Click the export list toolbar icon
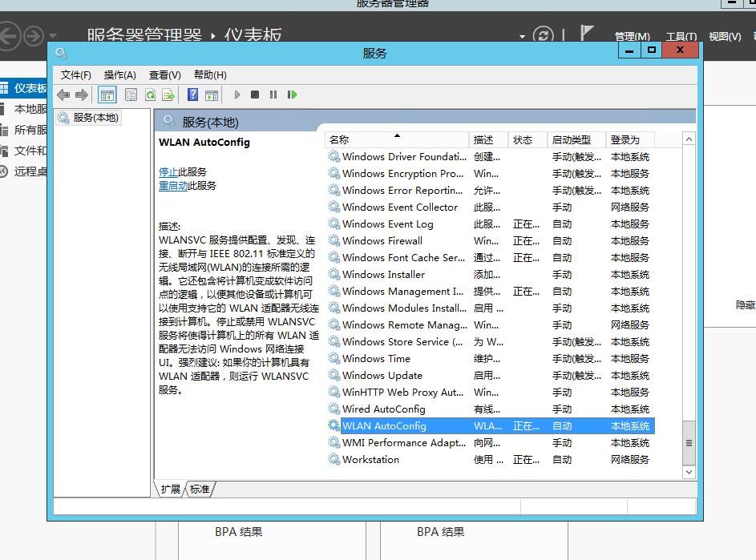 tap(169, 95)
